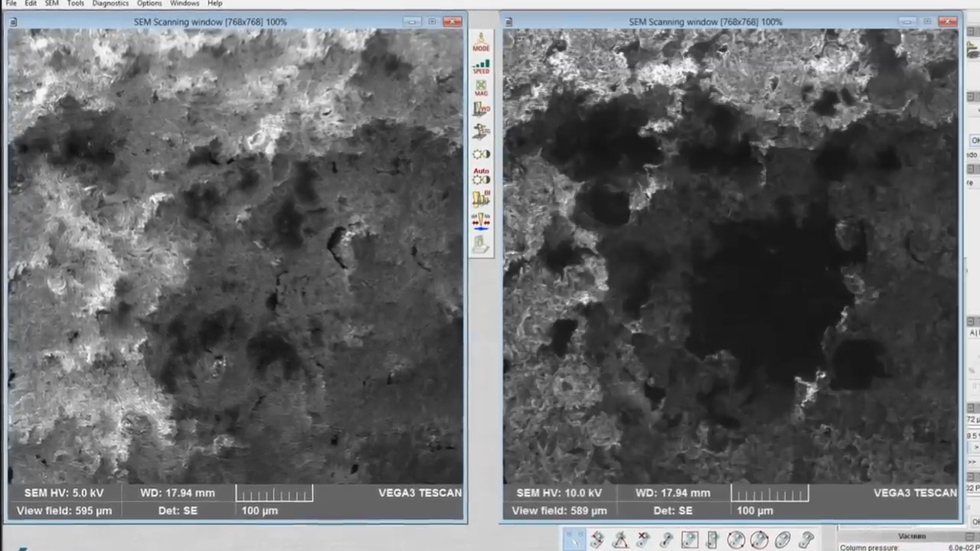
Task: Click the 100 µm scale bar in right window
Action: [x=769, y=494]
